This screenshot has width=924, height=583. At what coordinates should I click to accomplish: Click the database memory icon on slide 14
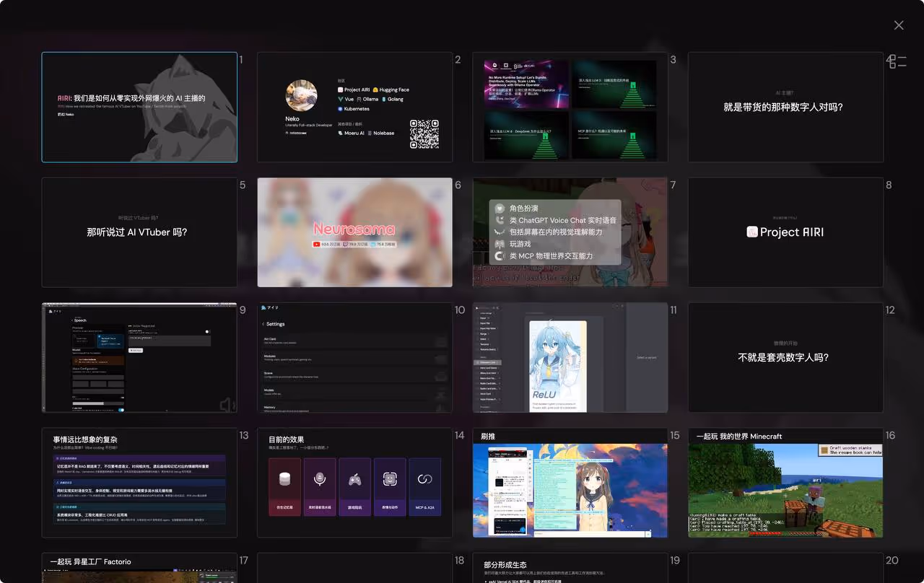pos(284,481)
